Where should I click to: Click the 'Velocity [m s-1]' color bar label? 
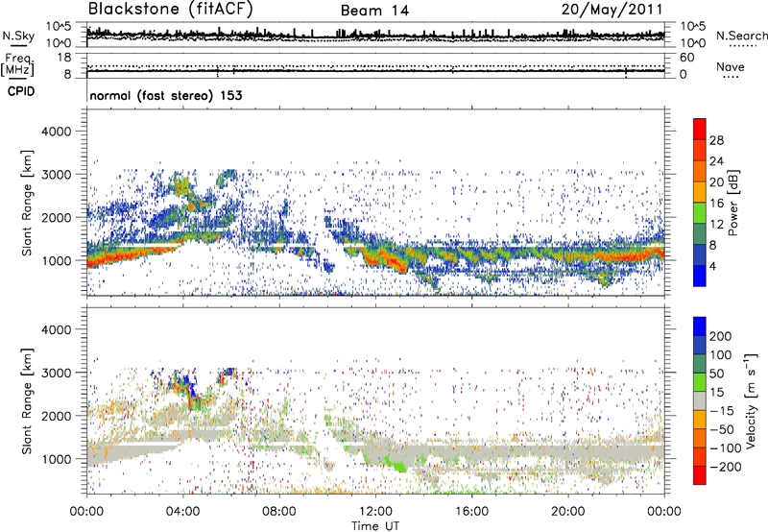pyautogui.click(x=751, y=400)
